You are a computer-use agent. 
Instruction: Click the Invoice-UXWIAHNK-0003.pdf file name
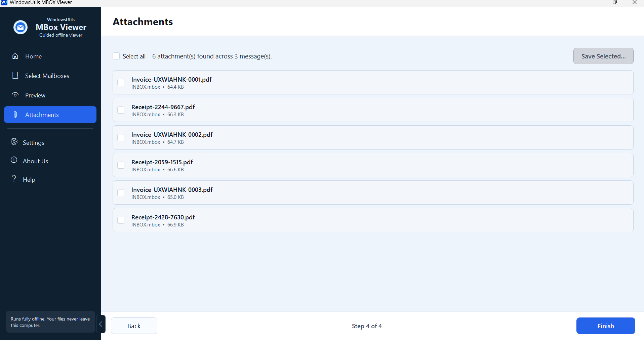172,190
